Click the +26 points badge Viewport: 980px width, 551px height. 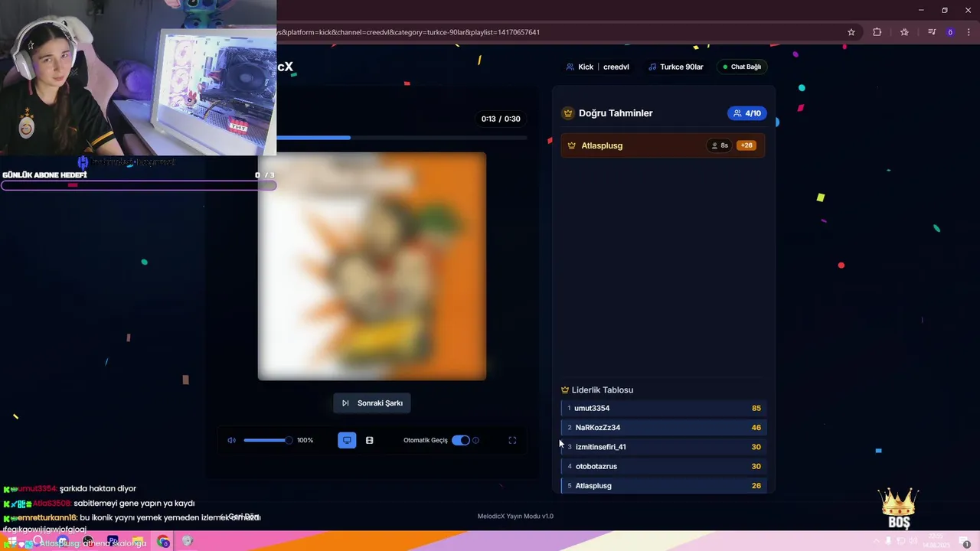[746, 145]
